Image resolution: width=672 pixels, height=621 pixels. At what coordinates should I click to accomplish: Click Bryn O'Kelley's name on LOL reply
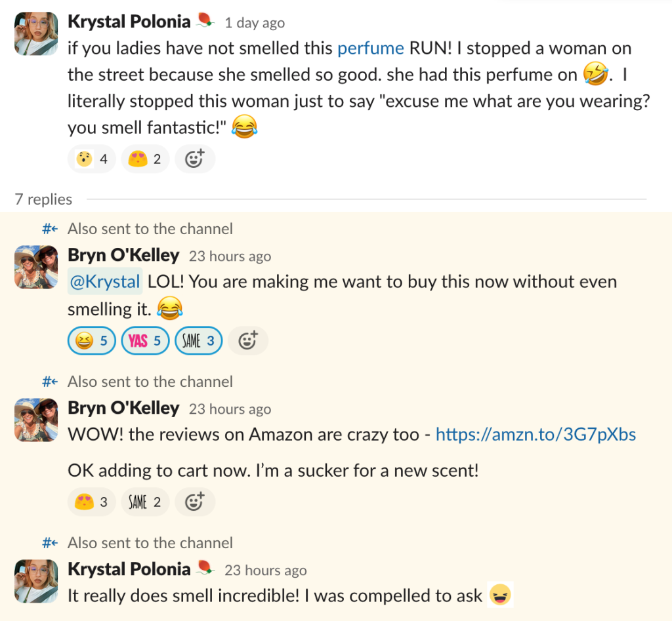[x=123, y=256]
